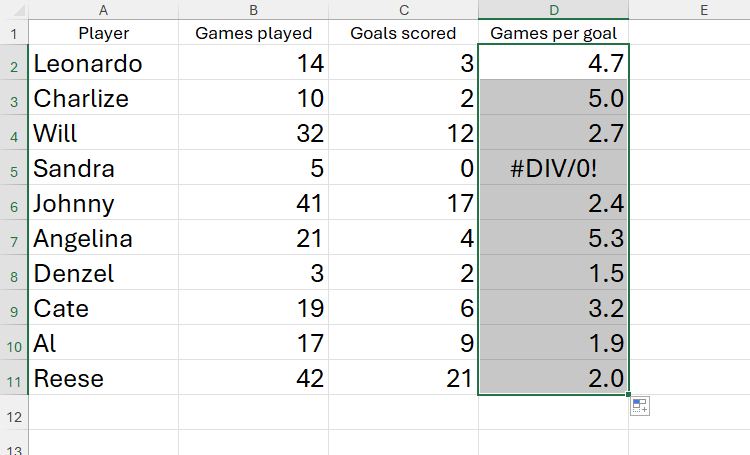
Task: Select column E header
Action: [703, 10]
